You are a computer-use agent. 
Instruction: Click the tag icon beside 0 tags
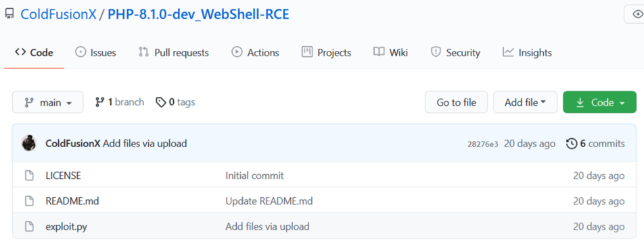[161, 102]
